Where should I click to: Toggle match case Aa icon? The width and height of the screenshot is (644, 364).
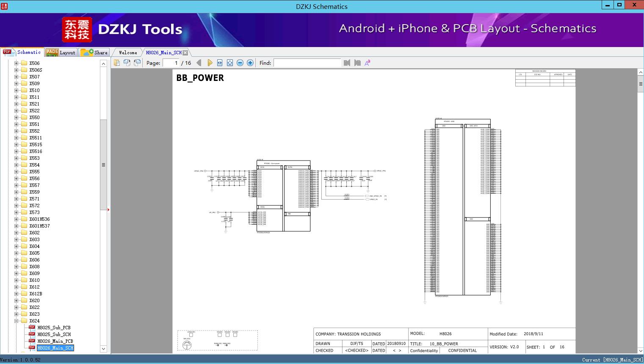tap(368, 63)
